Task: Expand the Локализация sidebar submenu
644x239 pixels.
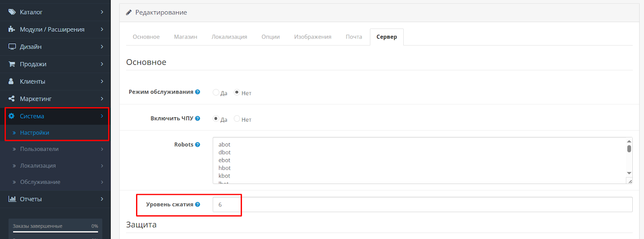Action: point(38,165)
